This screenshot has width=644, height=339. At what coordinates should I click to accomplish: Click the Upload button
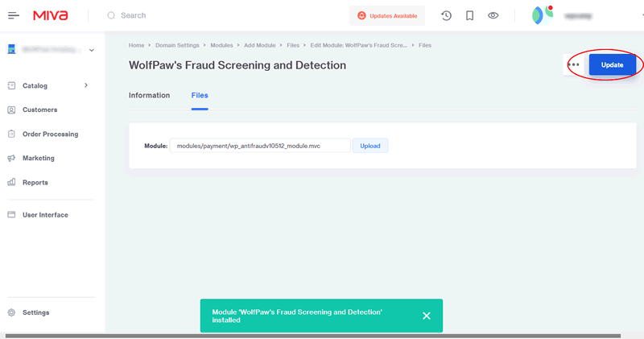369,146
